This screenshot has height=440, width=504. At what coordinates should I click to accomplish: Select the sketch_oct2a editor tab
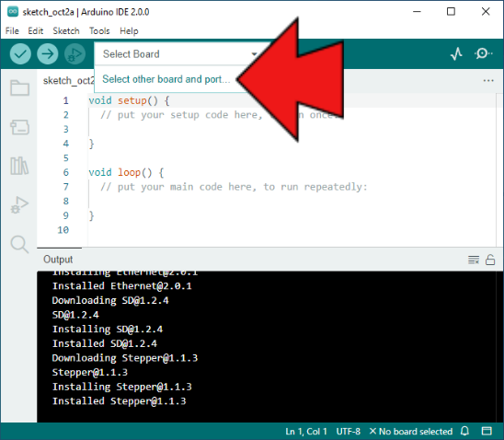69,80
